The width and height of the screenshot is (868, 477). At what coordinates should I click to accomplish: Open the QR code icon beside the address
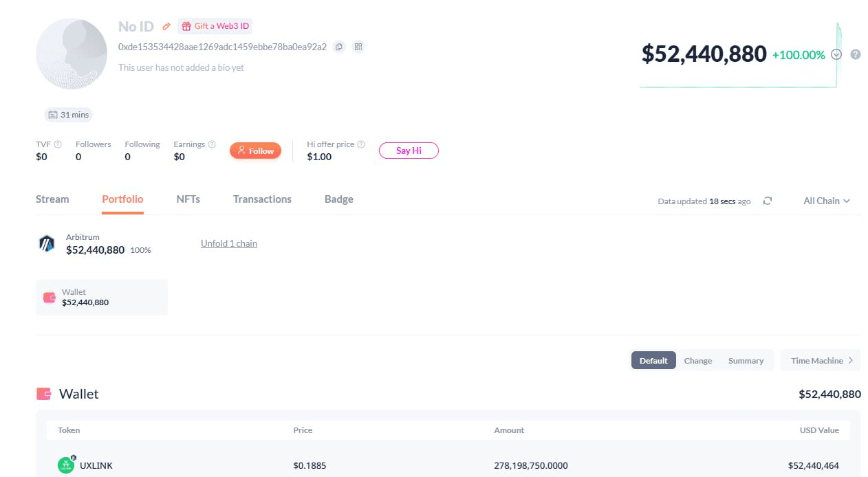click(358, 47)
